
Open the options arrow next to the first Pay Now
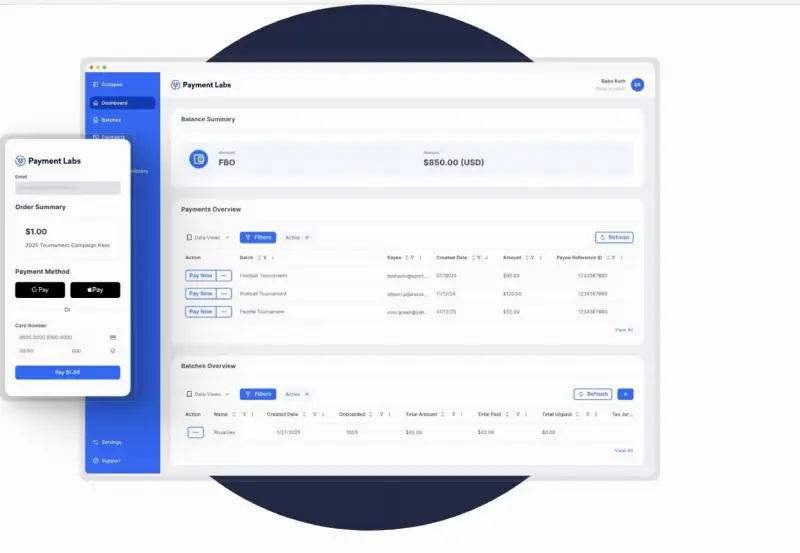click(224, 275)
